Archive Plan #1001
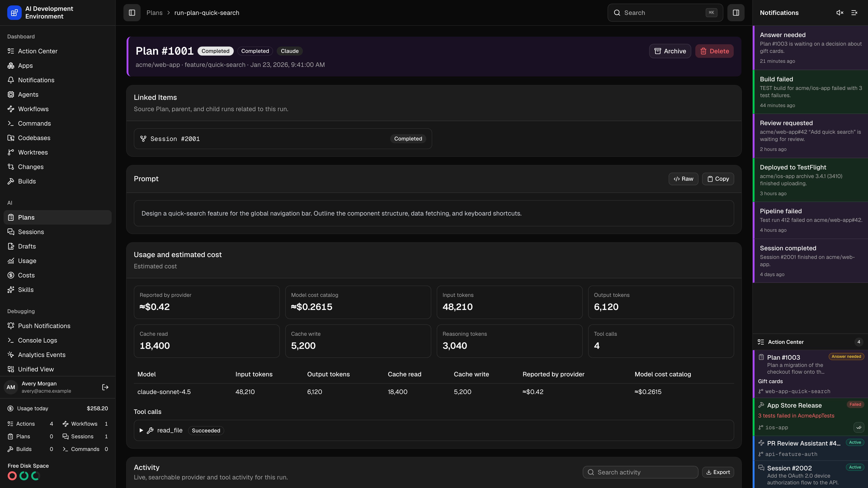The image size is (868, 488). click(x=670, y=51)
